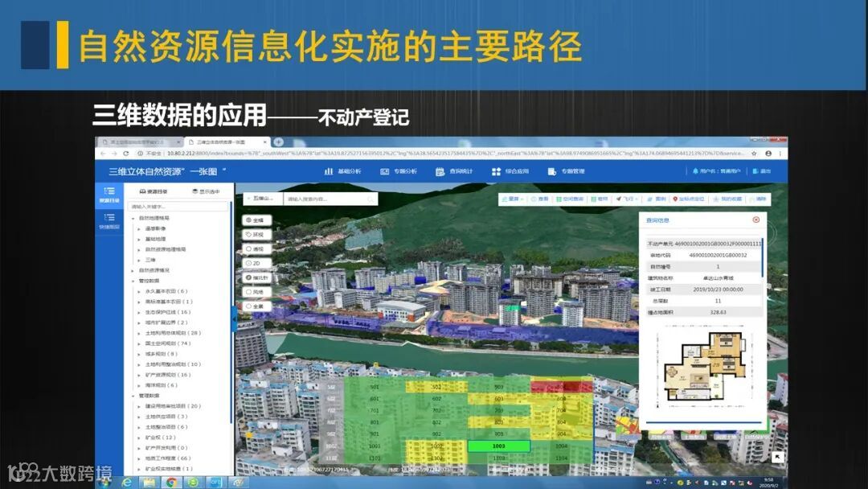Expand the 自然资源情况 tree node
The height and width of the screenshot is (489, 868).
(x=133, y=270)
